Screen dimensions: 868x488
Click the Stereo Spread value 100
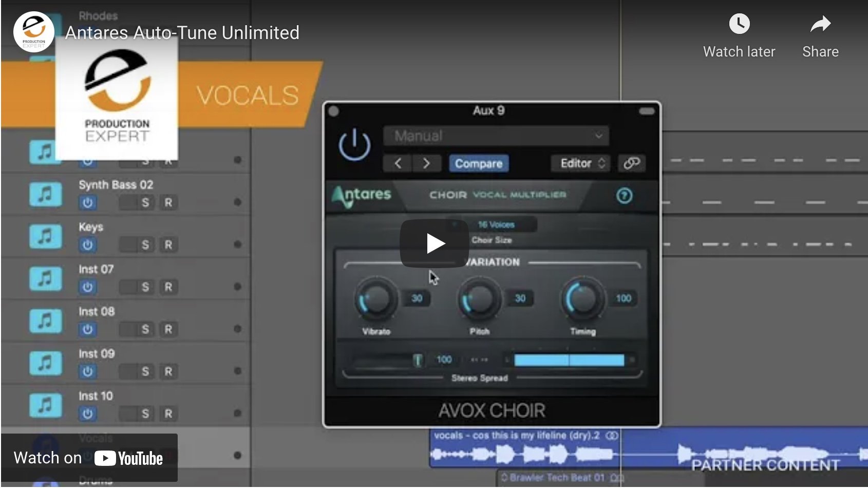tap(444, 360)
